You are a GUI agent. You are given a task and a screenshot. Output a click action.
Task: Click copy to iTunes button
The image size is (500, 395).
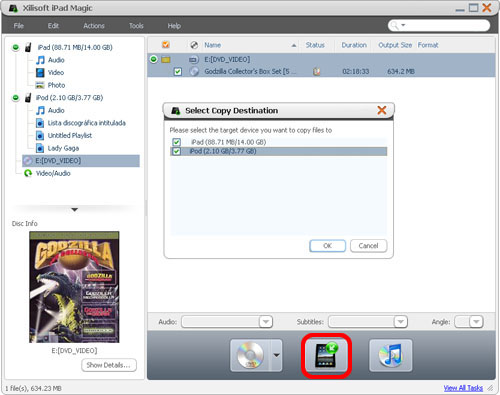pyautogui.click(x=391, y=355)
